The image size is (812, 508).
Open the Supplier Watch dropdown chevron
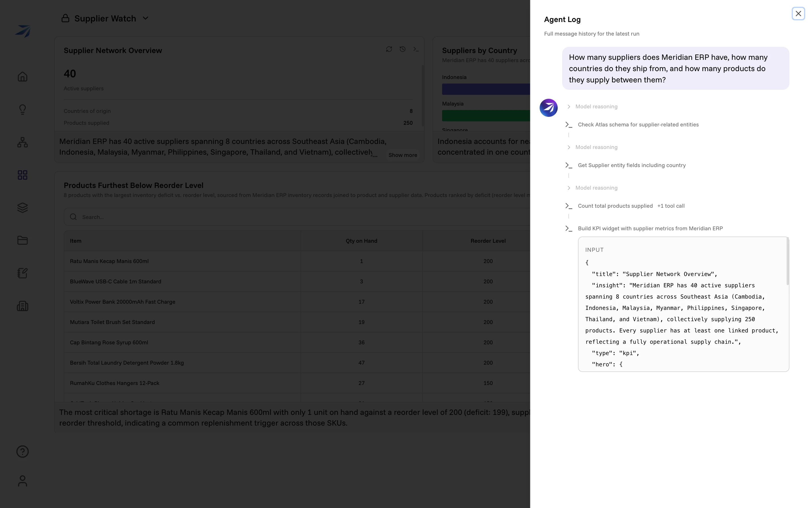[145, 18]
